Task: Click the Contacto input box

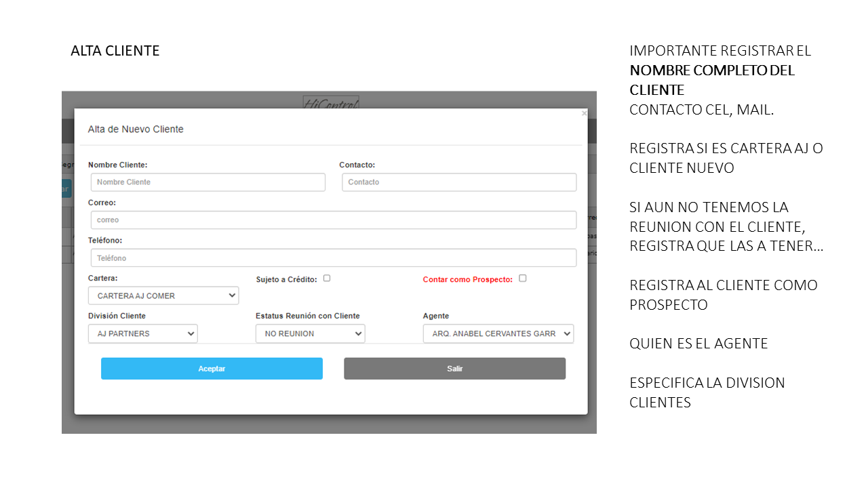Action: point(459,182)
